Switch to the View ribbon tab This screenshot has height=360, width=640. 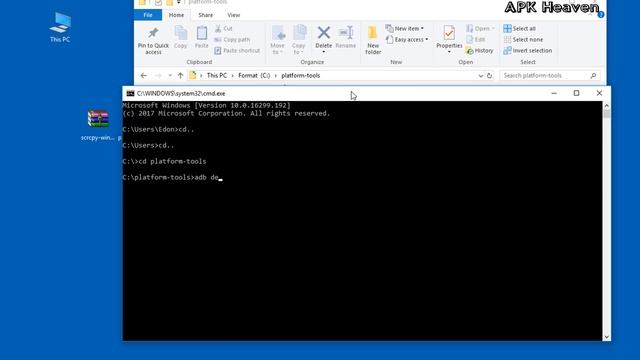click(233, 15)
